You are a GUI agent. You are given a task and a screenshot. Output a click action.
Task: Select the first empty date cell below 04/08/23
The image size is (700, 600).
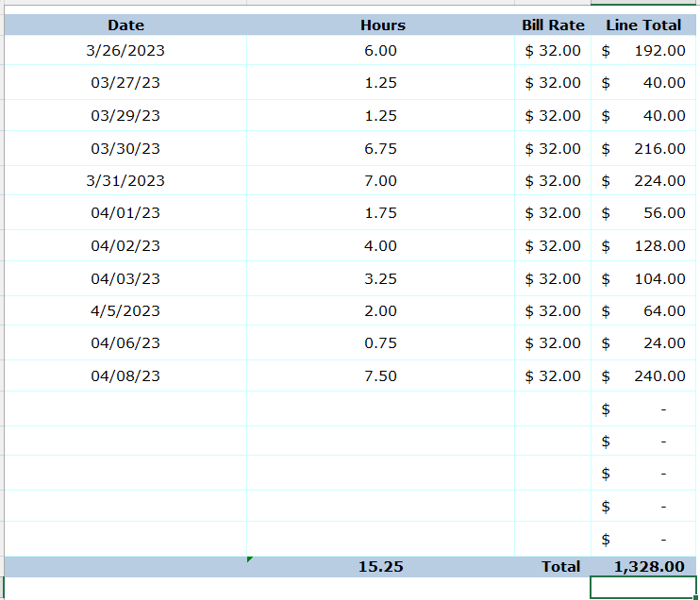tap(125, 409)
